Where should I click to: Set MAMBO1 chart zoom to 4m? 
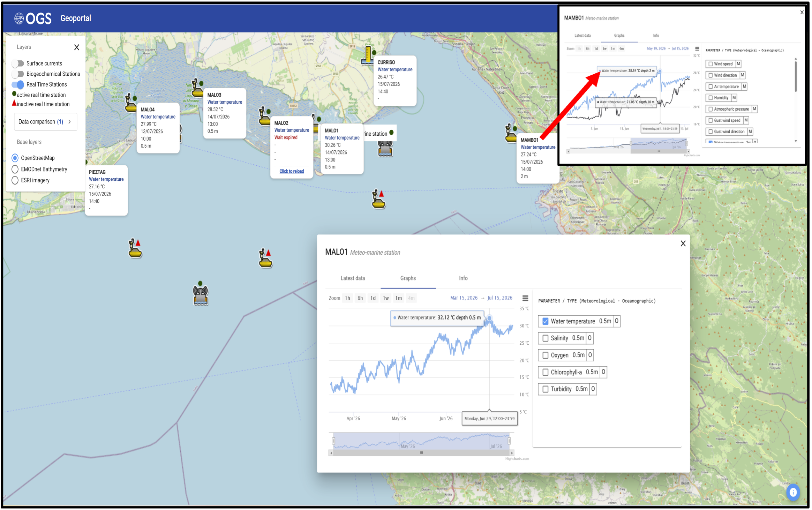621,49
